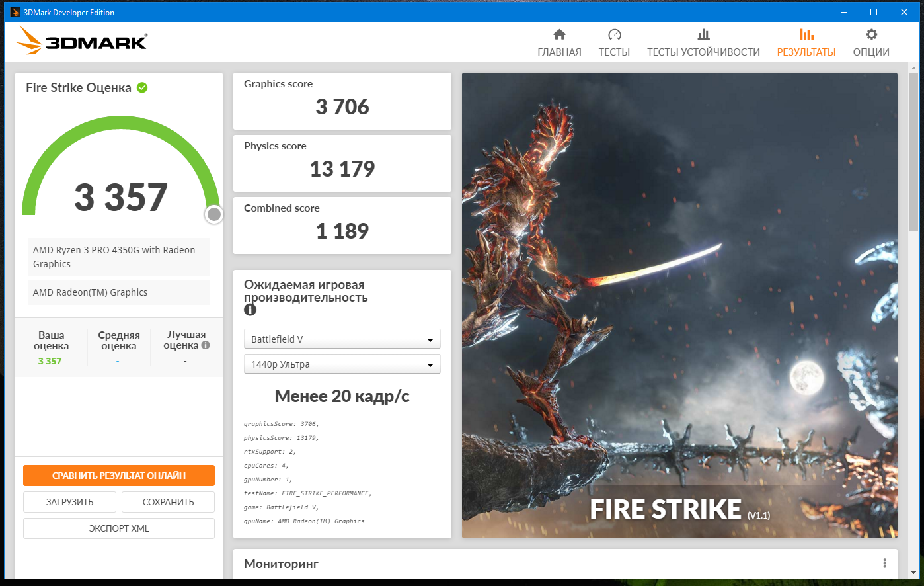Switch to the Тесты tab
This screenshot has width=924, height=586.
click(x=614, y=42)
